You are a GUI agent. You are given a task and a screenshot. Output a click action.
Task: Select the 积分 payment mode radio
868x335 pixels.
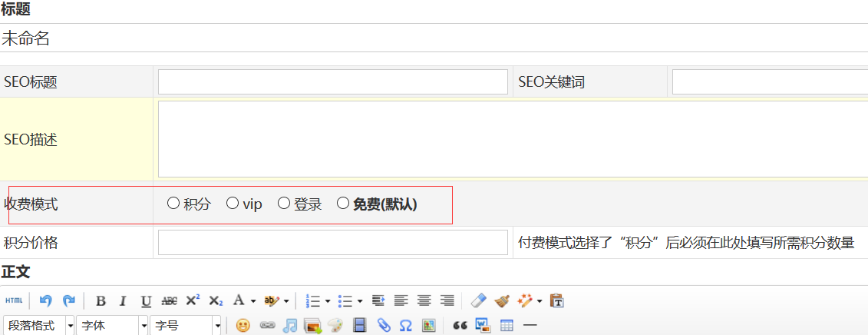click(173, 204)
